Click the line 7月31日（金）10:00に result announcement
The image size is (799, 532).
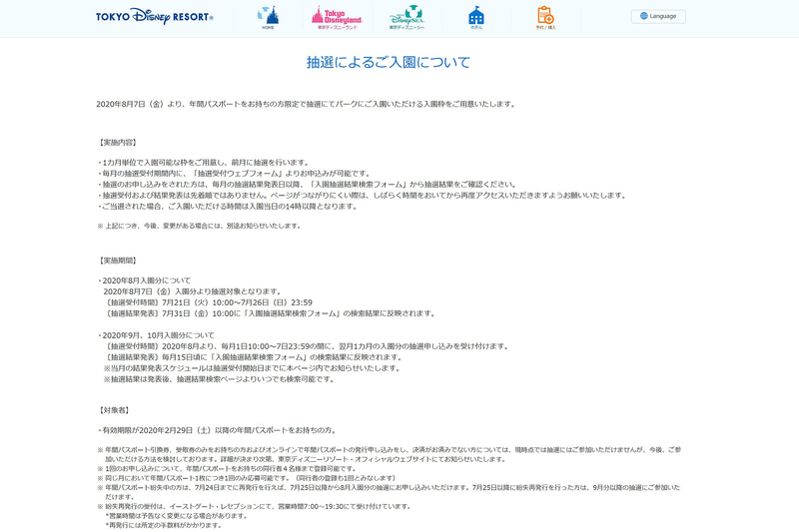(270, 313)
